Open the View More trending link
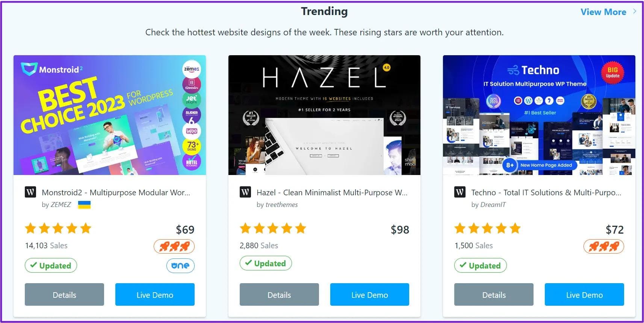This screenshot has height=323, width=644. tap(603, 12)
